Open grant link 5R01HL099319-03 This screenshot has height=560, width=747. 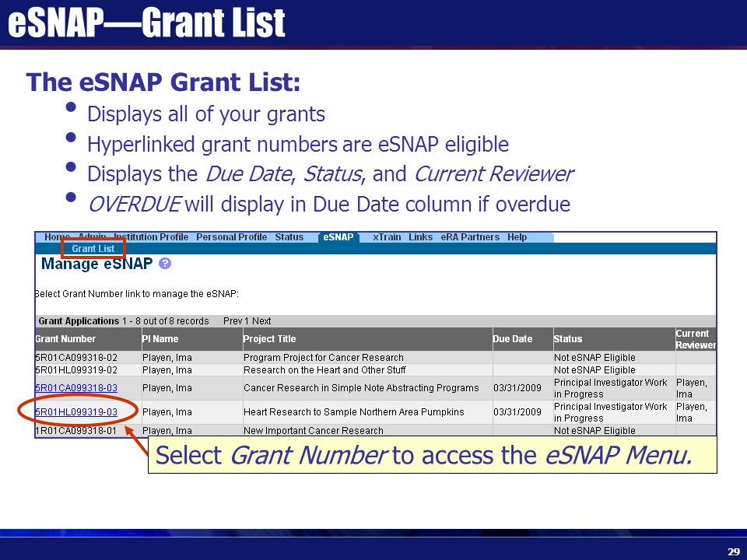pos(76,412)
